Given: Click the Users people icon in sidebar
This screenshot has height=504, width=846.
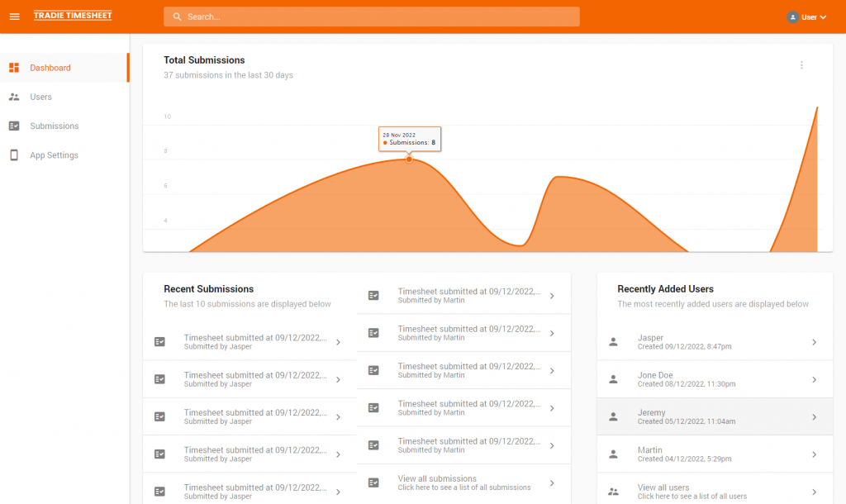Looking at the screenshot, I should pyautogui.click(x=14, y=97).
